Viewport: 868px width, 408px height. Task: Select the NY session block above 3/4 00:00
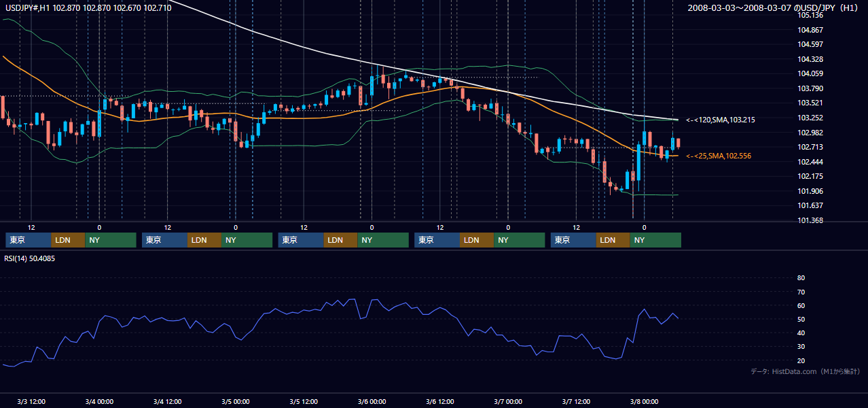(111, 240)
